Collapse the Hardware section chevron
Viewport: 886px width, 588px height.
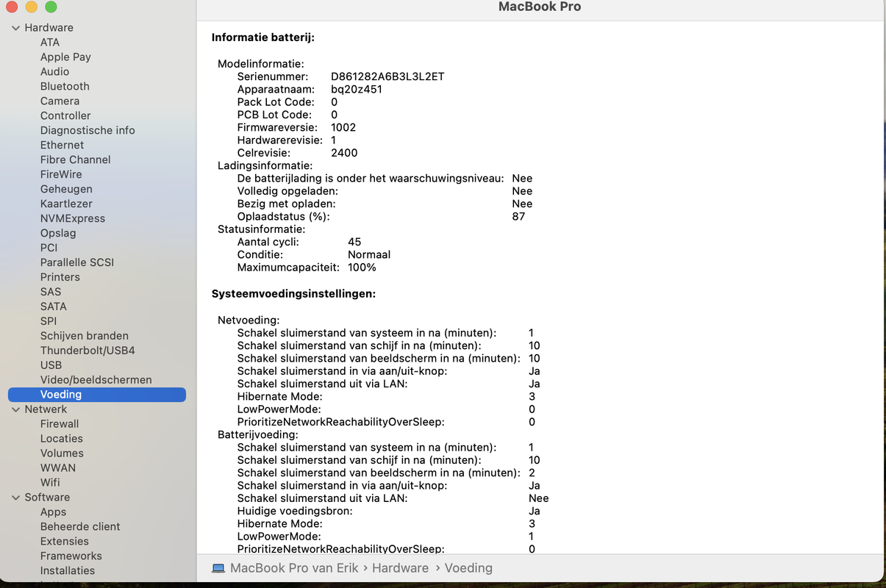coord(15,28)
